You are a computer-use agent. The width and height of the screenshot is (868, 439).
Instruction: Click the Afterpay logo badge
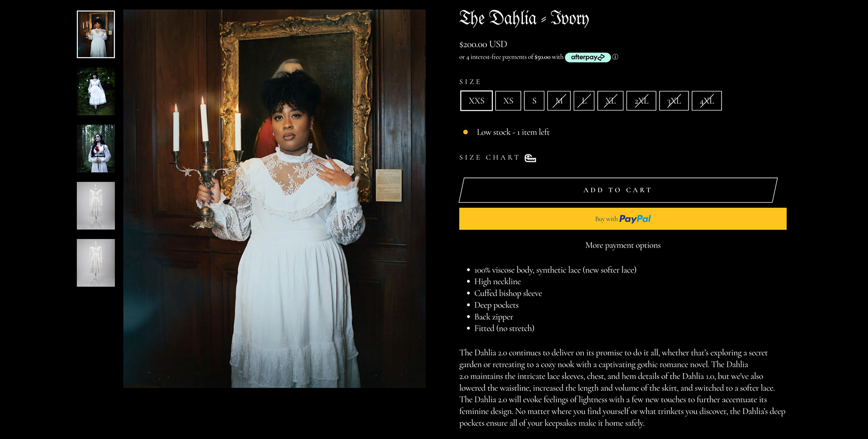coord(588,57)
